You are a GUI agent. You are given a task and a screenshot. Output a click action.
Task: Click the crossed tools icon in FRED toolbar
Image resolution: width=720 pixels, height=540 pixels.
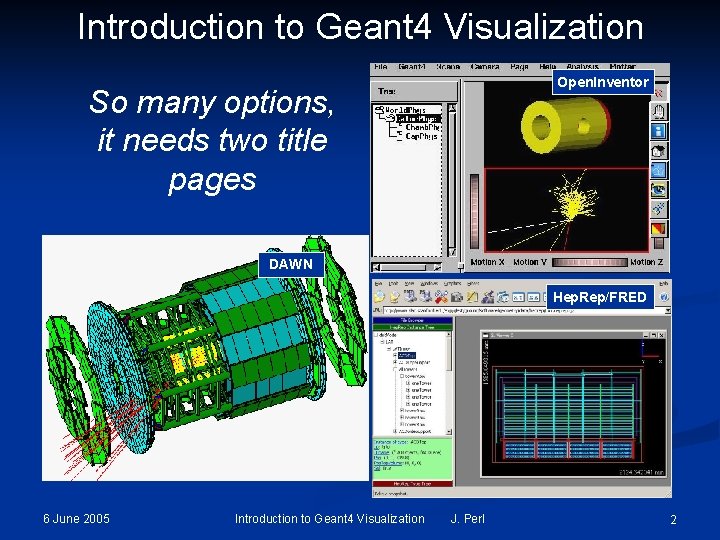pyautogui.click(x=441, y=297)
